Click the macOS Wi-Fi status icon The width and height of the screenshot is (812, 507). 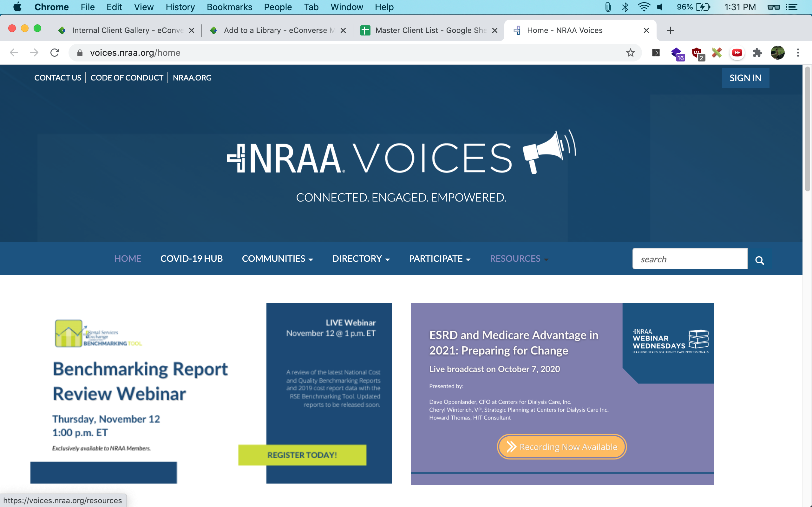(643, 7)
